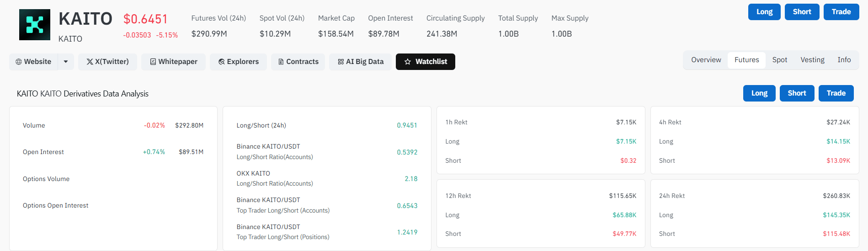The height and width of the screenshot is (251, 868).
Task: Click Binance KAITO/USDT accounts ratio 0.5392
Action: pyautogui.click(x=407, y=152)
